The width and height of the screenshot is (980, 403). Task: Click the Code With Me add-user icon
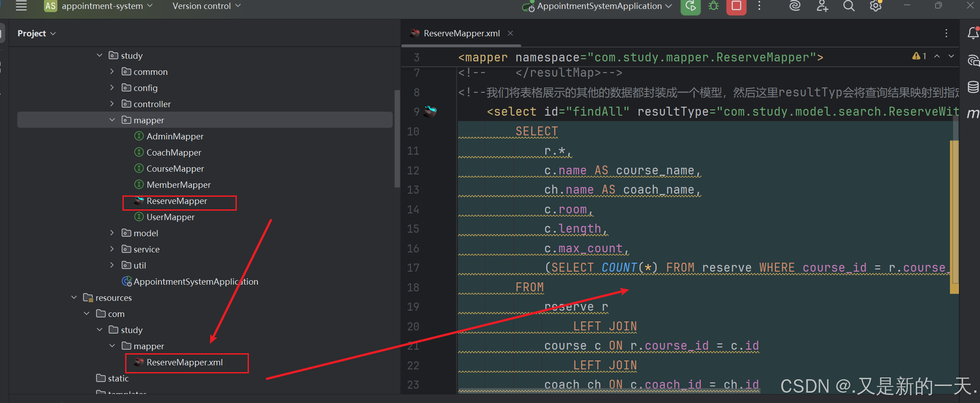pyautogui.click(x=822, y=6)
